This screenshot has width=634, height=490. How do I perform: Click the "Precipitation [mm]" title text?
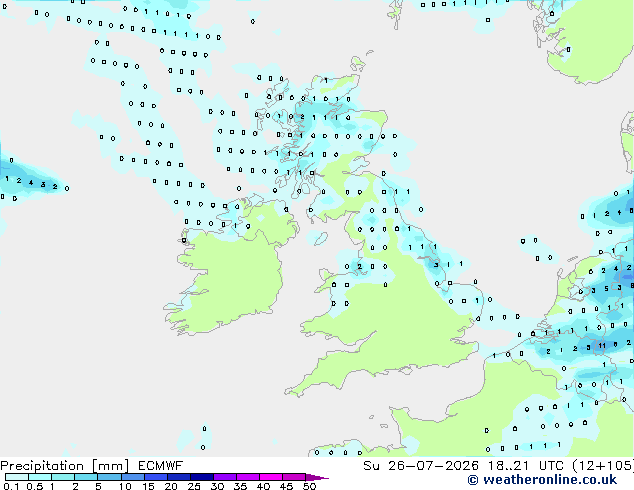coord(65,466)
